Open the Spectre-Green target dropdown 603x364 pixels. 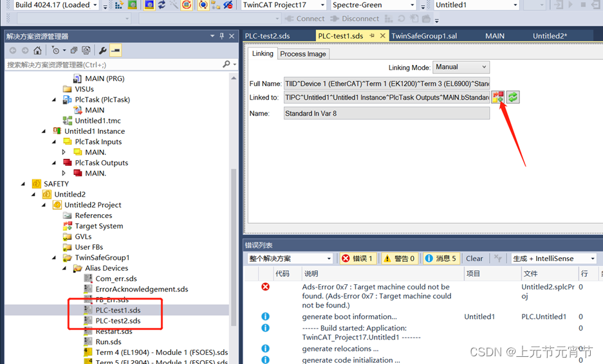pos(413,5)
